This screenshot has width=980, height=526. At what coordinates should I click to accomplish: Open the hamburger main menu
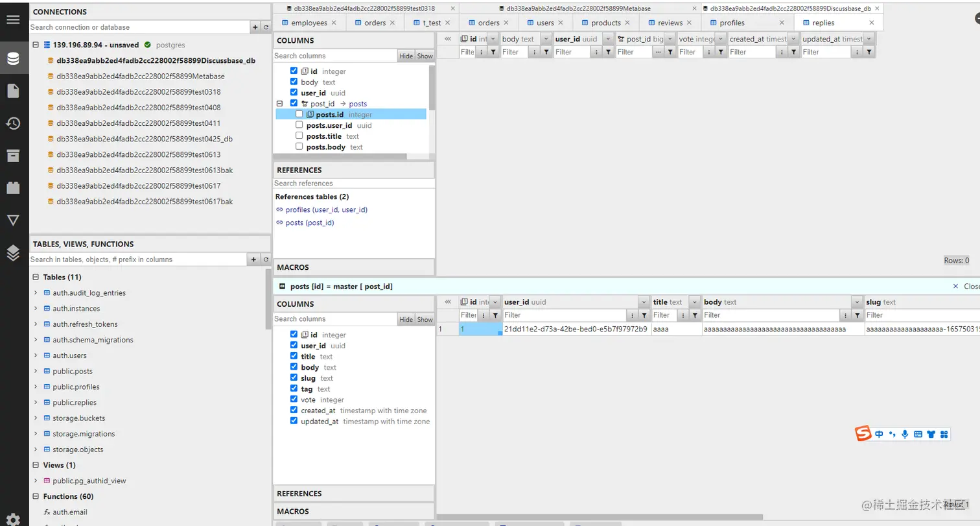click(13, 19)
